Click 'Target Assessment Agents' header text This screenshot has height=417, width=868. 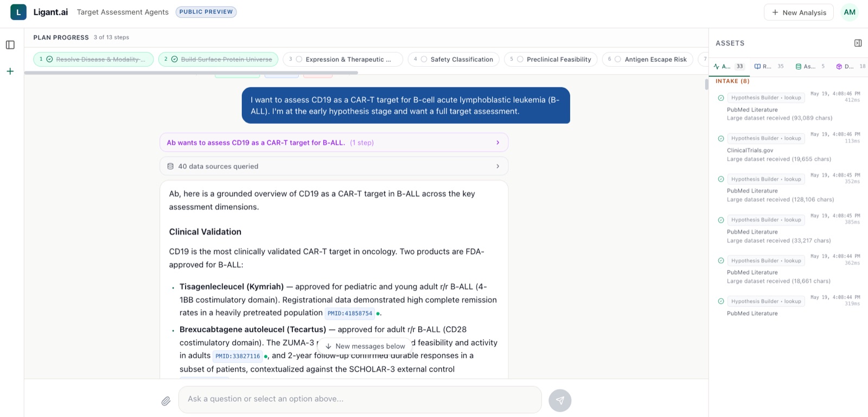tap(123, 12)
